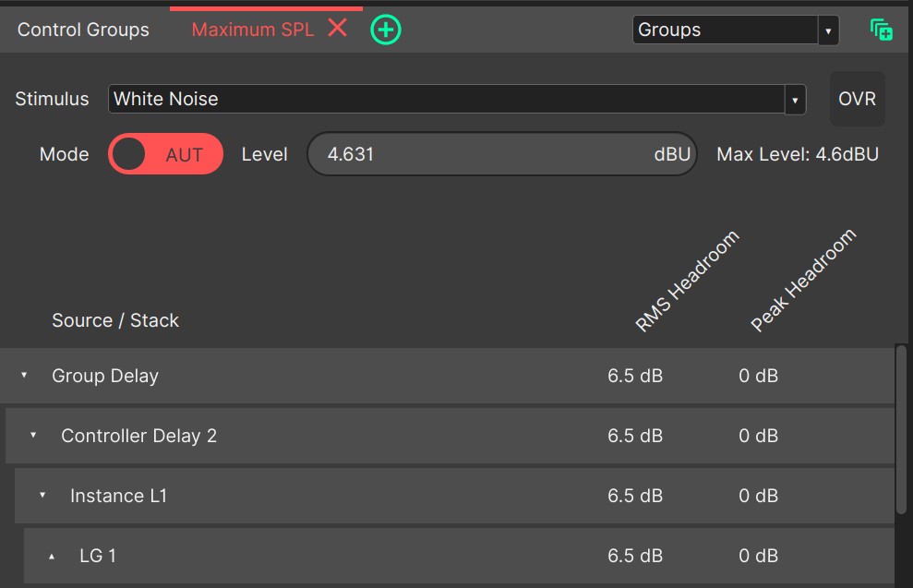Collapse the Instance L1 row

42,496
